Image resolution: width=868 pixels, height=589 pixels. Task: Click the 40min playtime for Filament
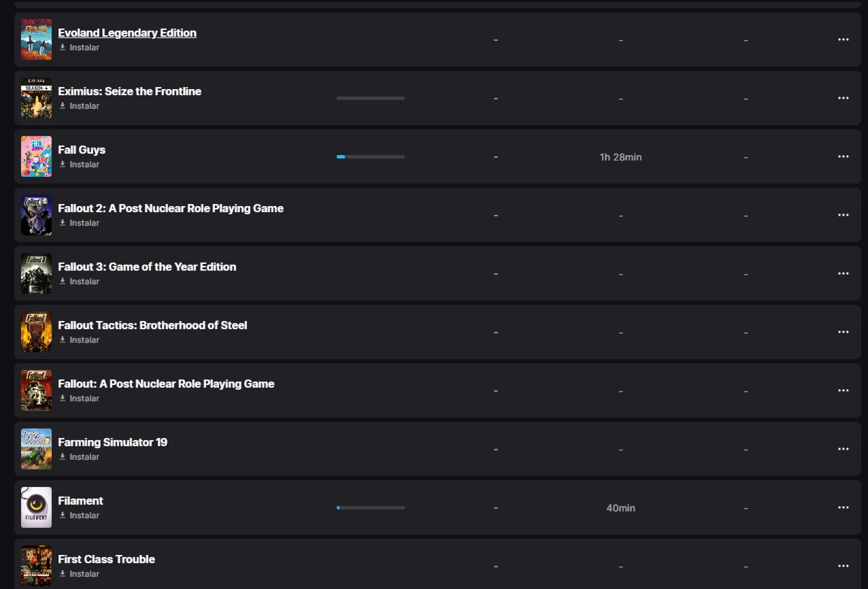coord(621,508)
